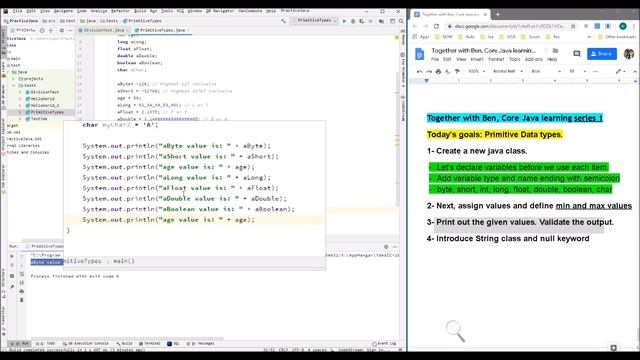Click Docs left indent ruler marker
The image size is (640, 360).
(427, 81)
